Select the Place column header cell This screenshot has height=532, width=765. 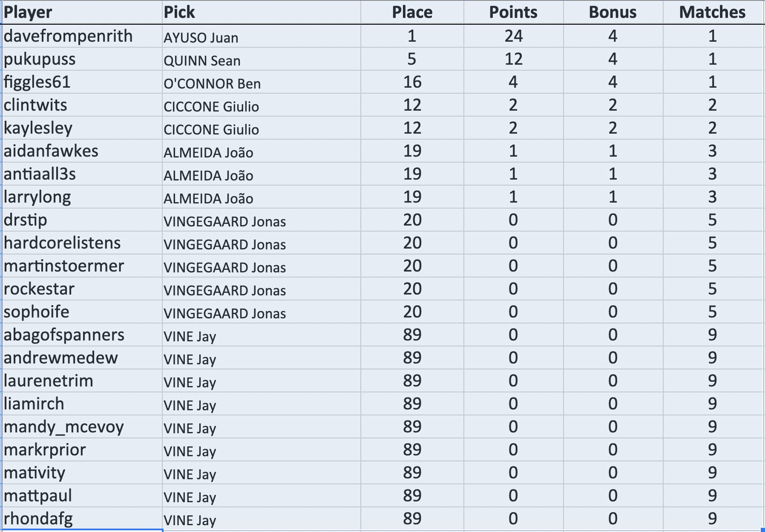pos(412,12)
